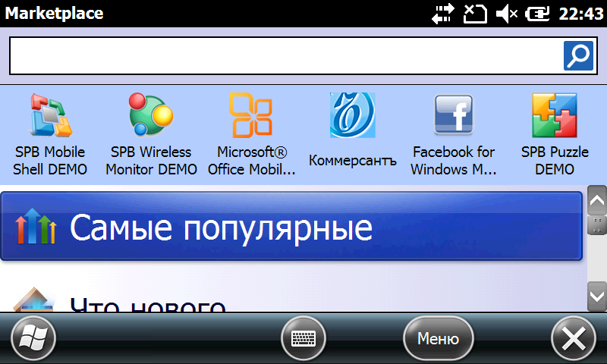Open the Коммерсантъ app icon
The image size is (607, 364).
[x=352, y=115]
